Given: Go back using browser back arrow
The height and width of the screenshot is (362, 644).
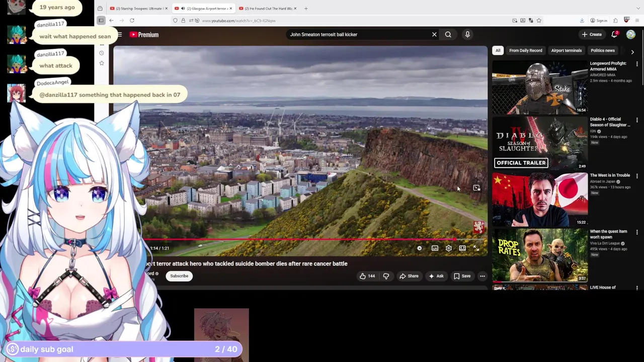Looking at the screenshot, I should [x=111, y=21].
